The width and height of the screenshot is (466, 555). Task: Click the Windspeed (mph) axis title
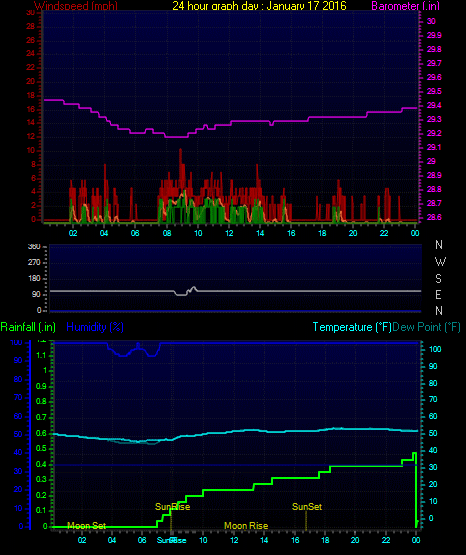click(76, 6)
